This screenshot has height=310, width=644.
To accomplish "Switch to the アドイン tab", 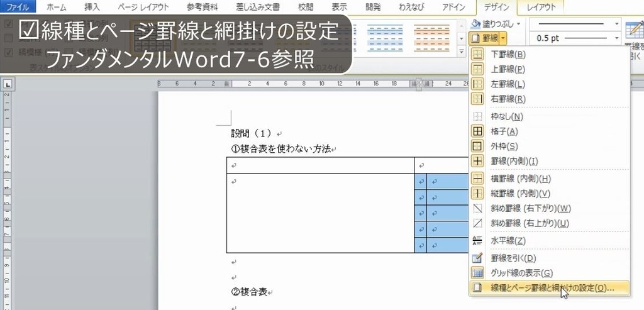I will pos(453,6).
